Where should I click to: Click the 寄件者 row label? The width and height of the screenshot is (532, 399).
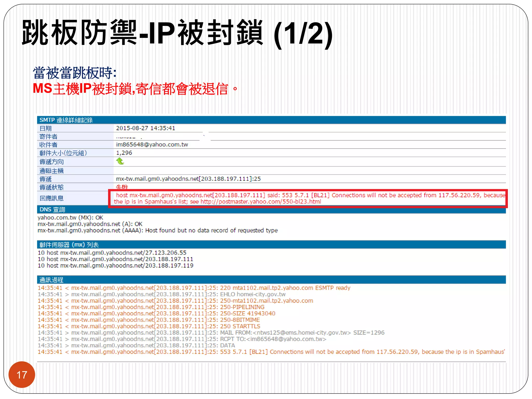48,136
